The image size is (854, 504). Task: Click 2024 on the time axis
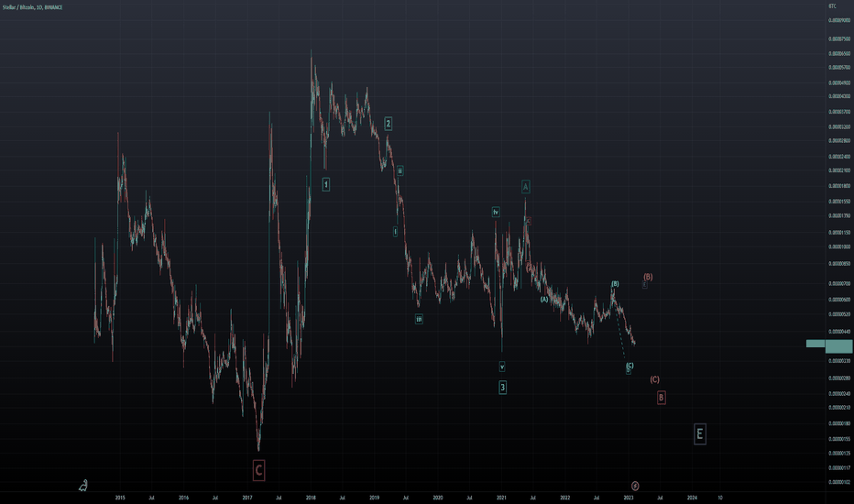[x=692, y=498]
